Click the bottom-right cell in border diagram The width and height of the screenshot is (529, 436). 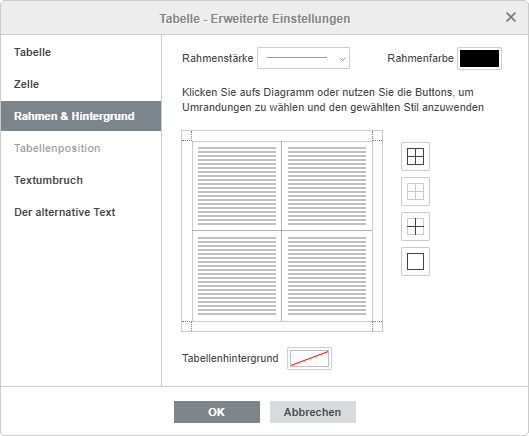(327, 276)
